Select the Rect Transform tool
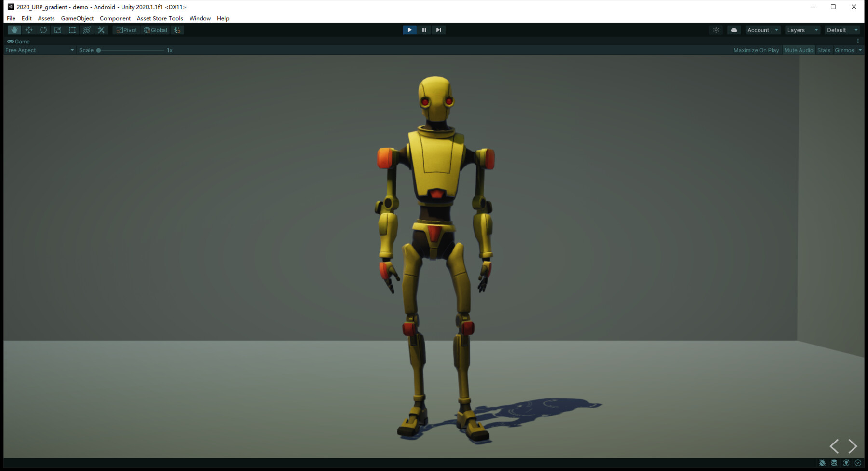Image resolution: width=868 pixels, height=471 pixels. 72,29
